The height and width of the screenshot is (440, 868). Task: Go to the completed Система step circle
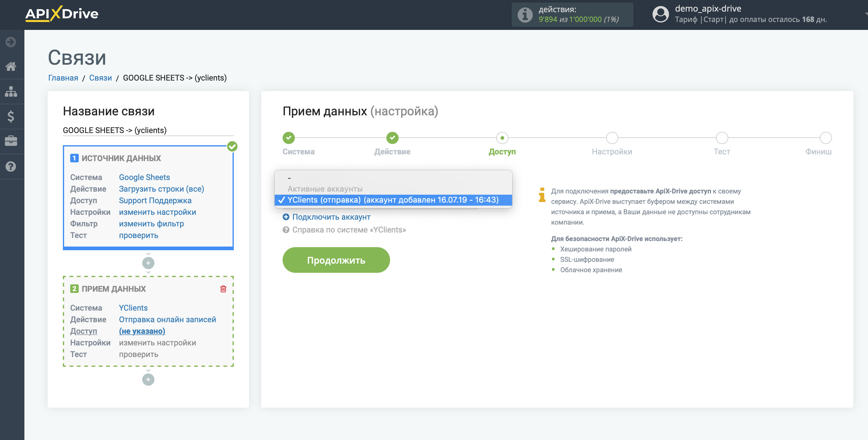pyautogui.click(x=288, y=138)
